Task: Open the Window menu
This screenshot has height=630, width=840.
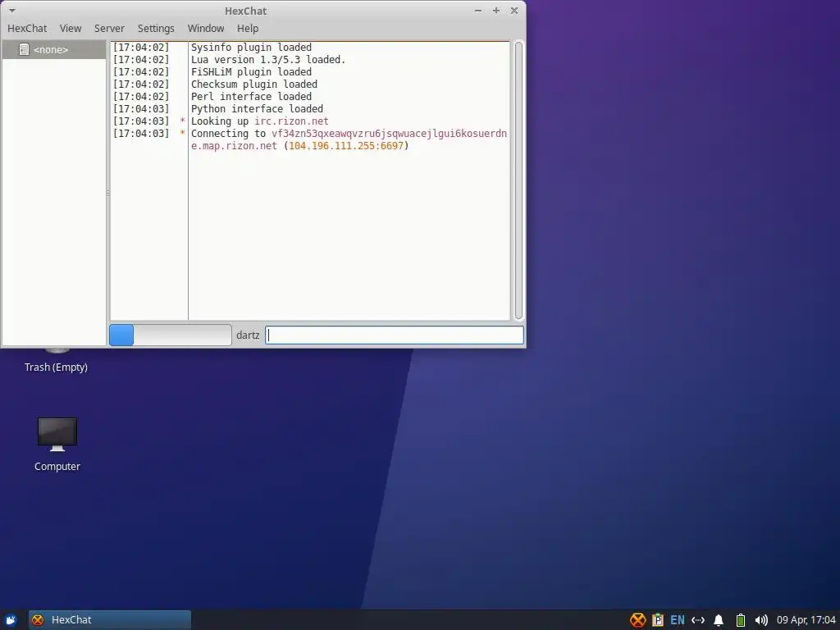Action: pos(206,29)
